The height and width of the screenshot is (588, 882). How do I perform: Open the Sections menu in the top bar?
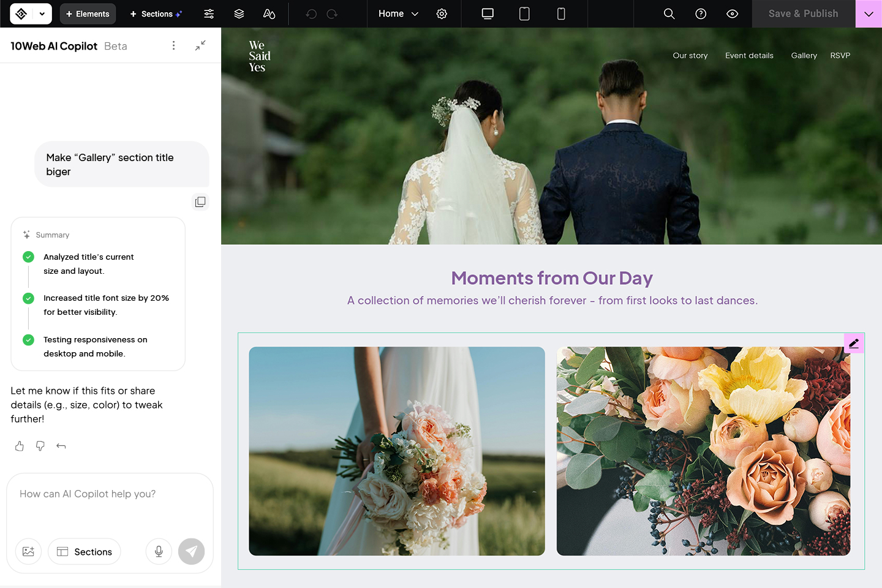(x=156, y=13)
